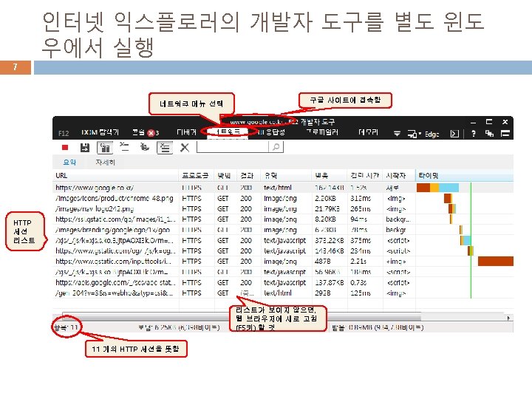Click the unpin developer tools icon
532x399 pixels.
pos(489,134)
